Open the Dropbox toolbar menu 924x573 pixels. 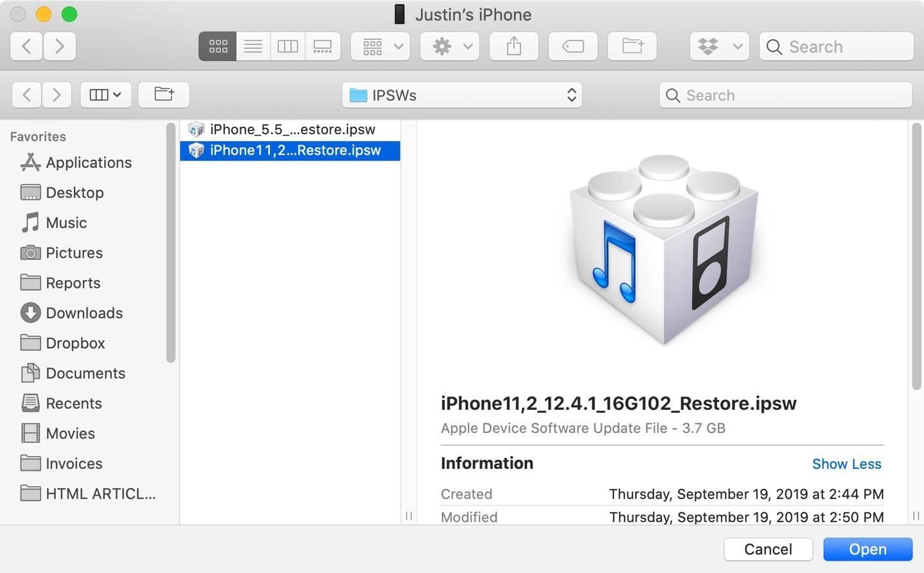point(709,46)
